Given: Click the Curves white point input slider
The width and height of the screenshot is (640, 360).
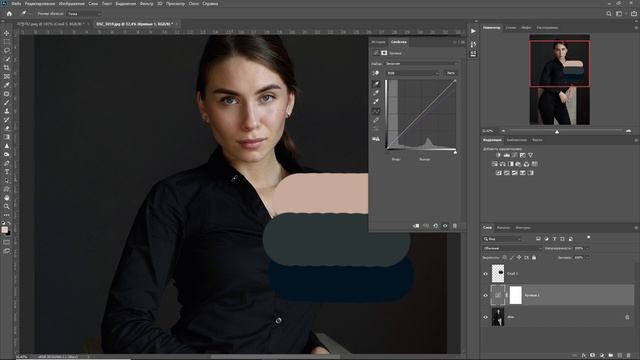Looking at the screenshot, I should 455,152.
